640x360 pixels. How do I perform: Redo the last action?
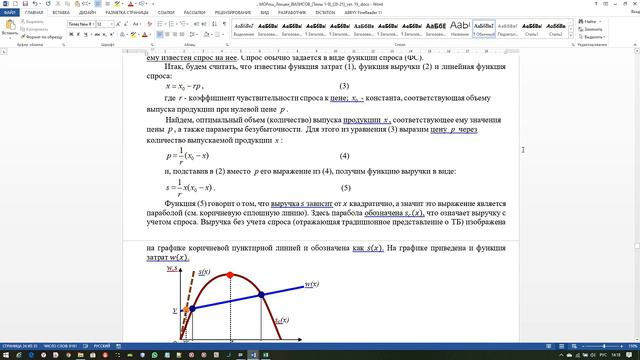pyautogui.click(x=48, y=4)
